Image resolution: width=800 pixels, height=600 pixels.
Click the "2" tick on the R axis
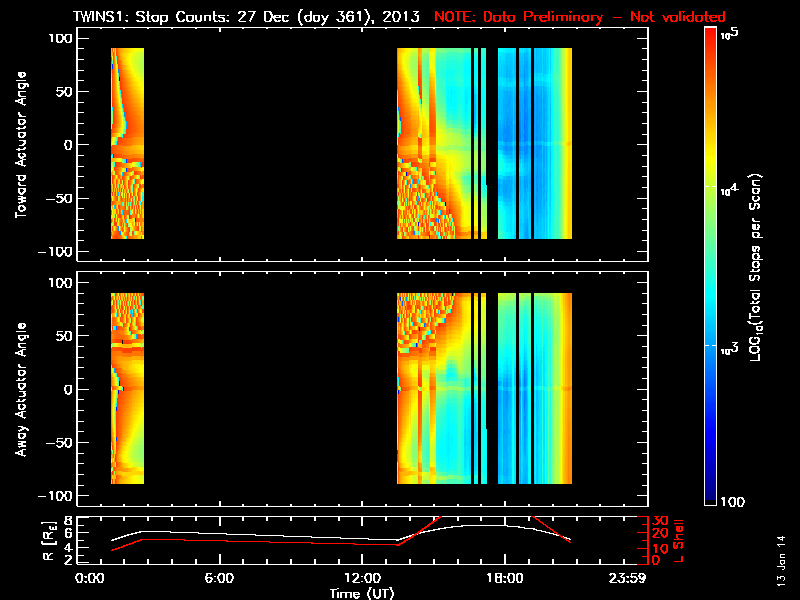point(68,560)
